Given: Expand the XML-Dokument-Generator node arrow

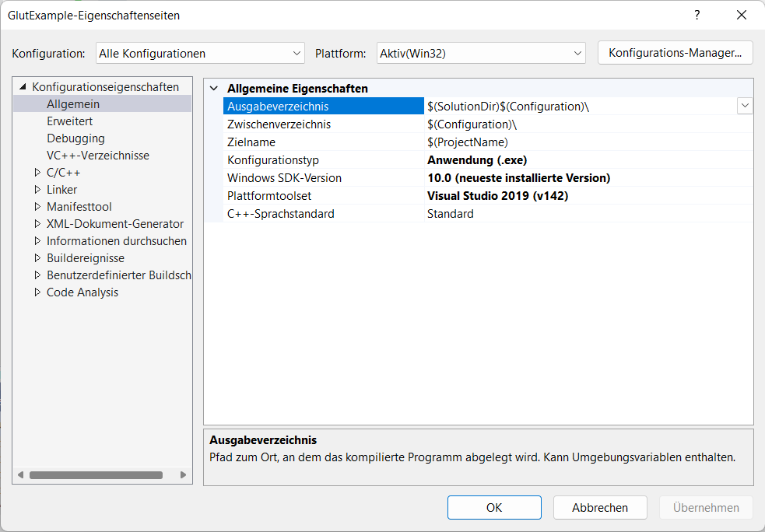Looking at the screenshot, I should (37, 224).
